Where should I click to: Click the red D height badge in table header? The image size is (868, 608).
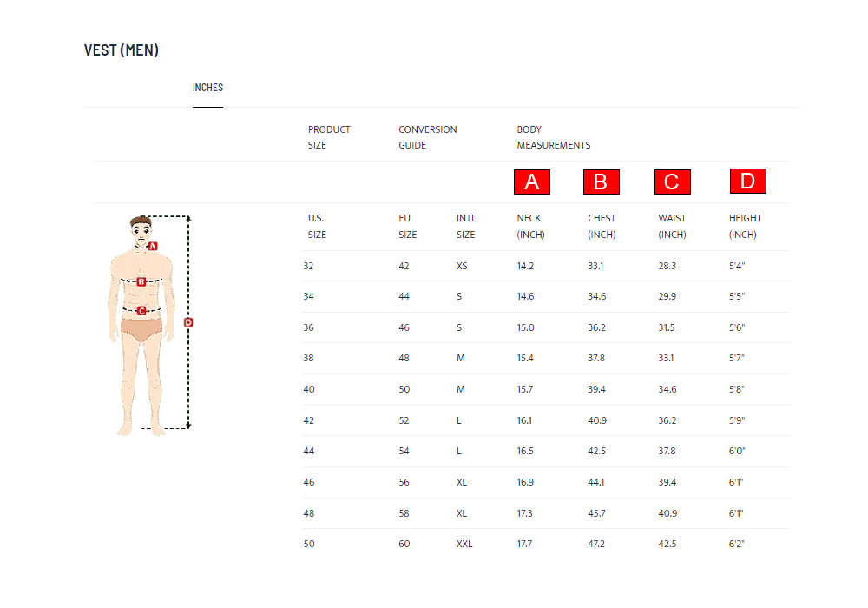tap(748, 181)
